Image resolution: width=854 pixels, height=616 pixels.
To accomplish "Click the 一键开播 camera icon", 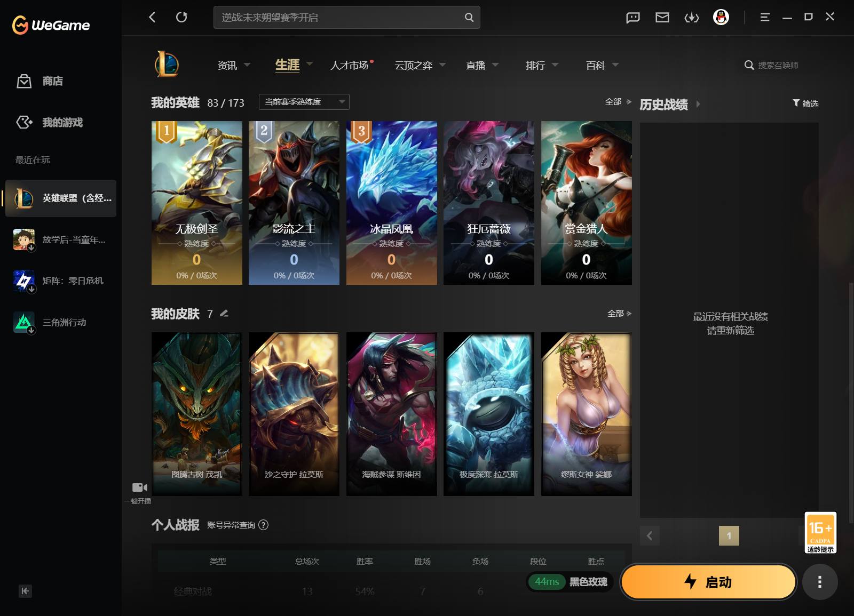I will [139, 487].
